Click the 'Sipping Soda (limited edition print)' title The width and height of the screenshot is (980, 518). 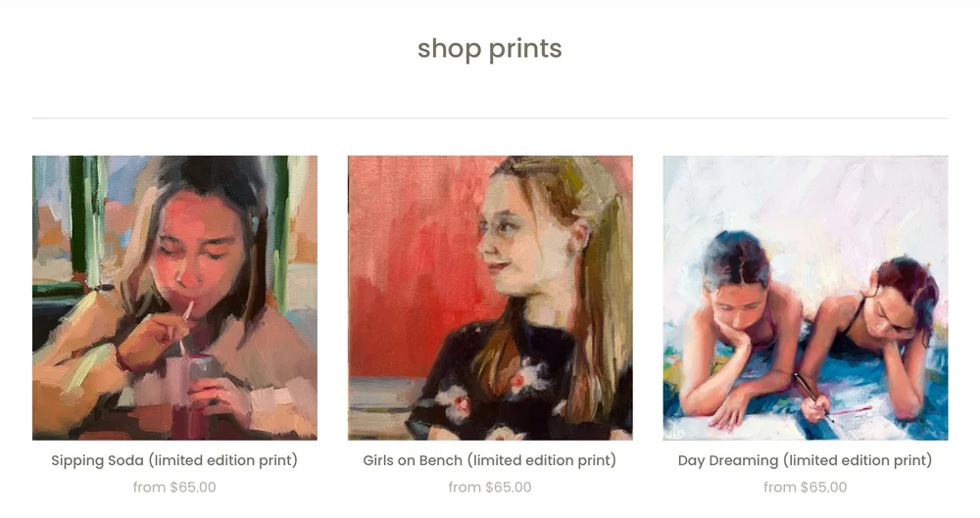[174, 460]
